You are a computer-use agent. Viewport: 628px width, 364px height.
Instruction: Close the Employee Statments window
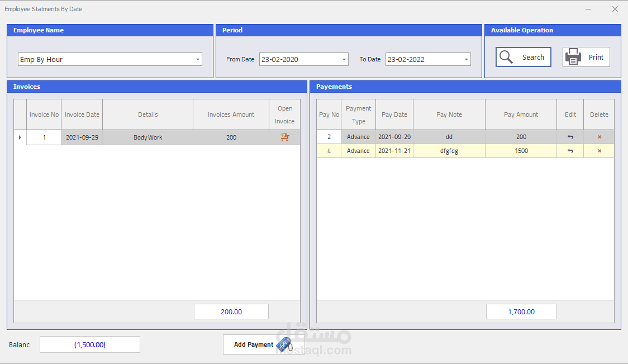point(615,9)
